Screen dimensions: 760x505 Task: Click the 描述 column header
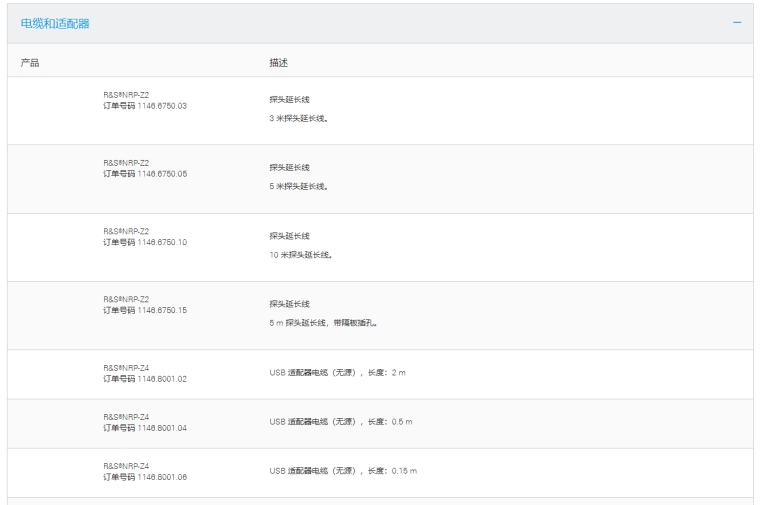(278, 62)
